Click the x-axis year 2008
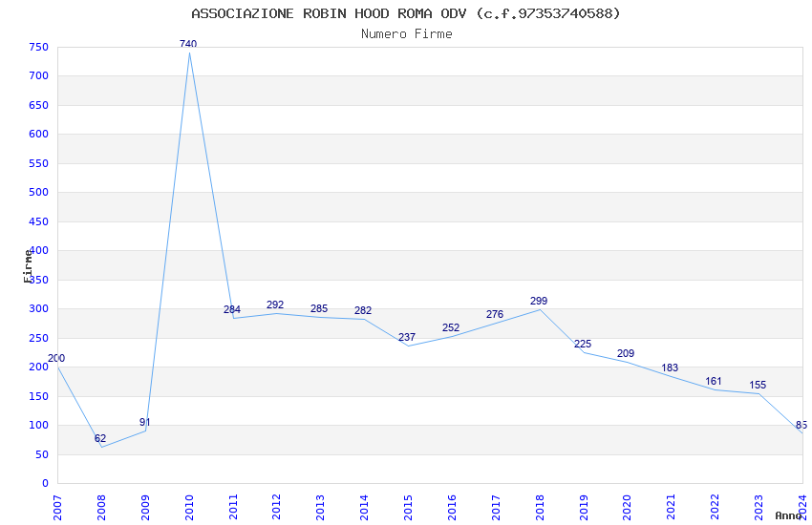Viewport: 812px width, 525px height. (101, 508)
